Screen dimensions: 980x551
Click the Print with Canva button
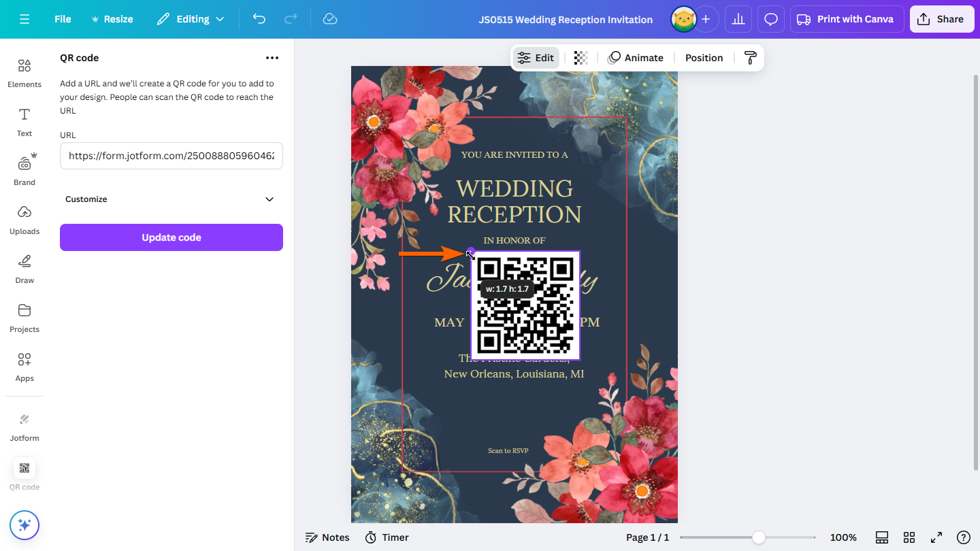pos(847,19)
